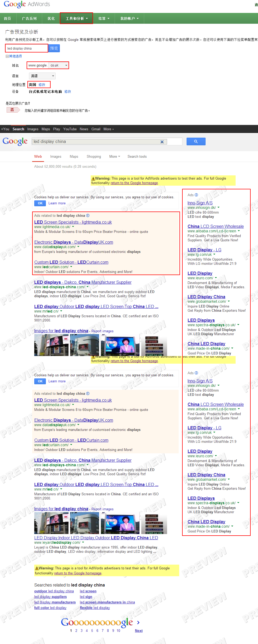258x644 pixels.
Task: Open the 首页 tab
Action: tap(8, 18)
